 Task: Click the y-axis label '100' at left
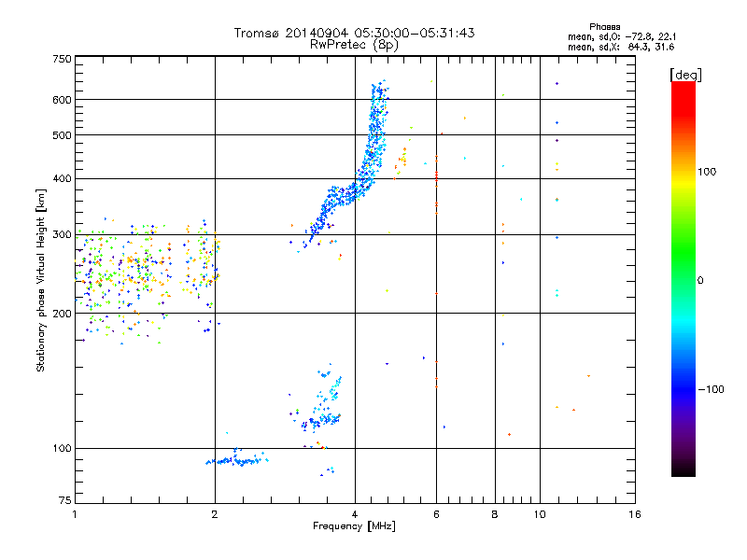[62, 448]
